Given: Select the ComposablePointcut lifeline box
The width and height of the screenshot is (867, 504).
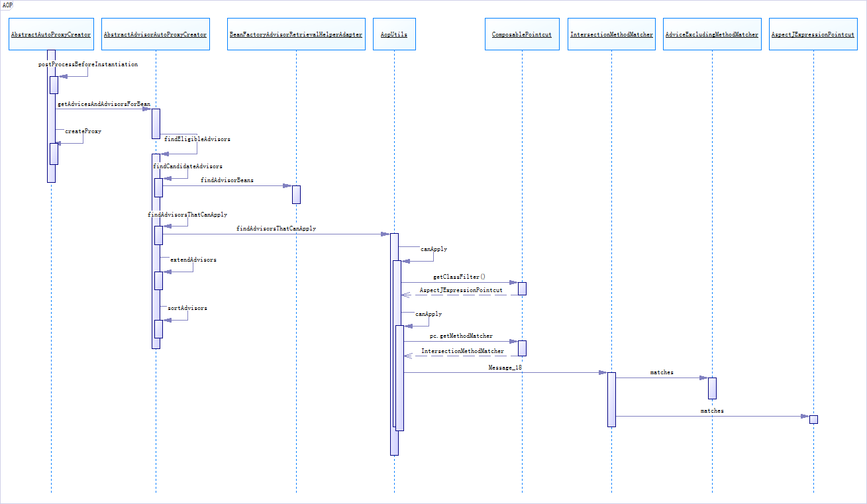Looking at the screenshot, I should tap(522, 34).
